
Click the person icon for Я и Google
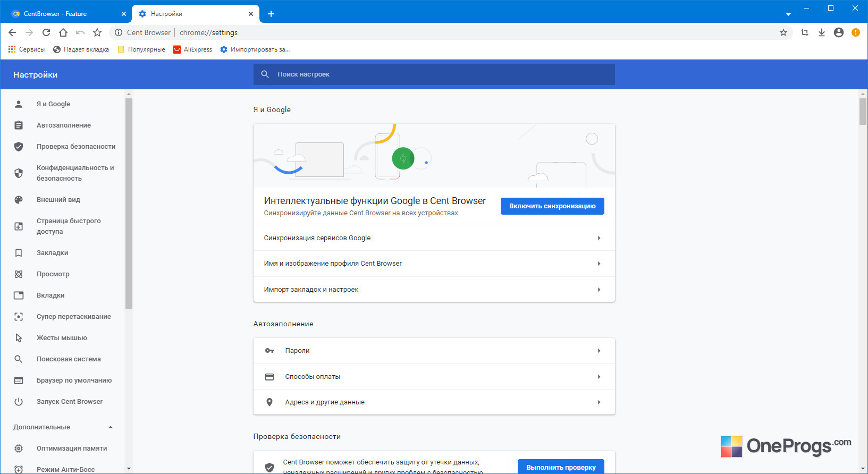[19, 104]
